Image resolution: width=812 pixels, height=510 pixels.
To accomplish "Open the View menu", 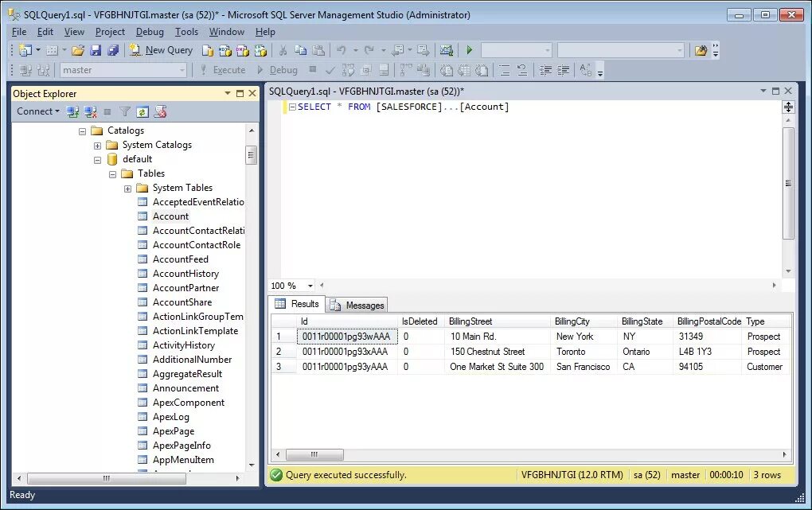I will click(x=74, y=32).
